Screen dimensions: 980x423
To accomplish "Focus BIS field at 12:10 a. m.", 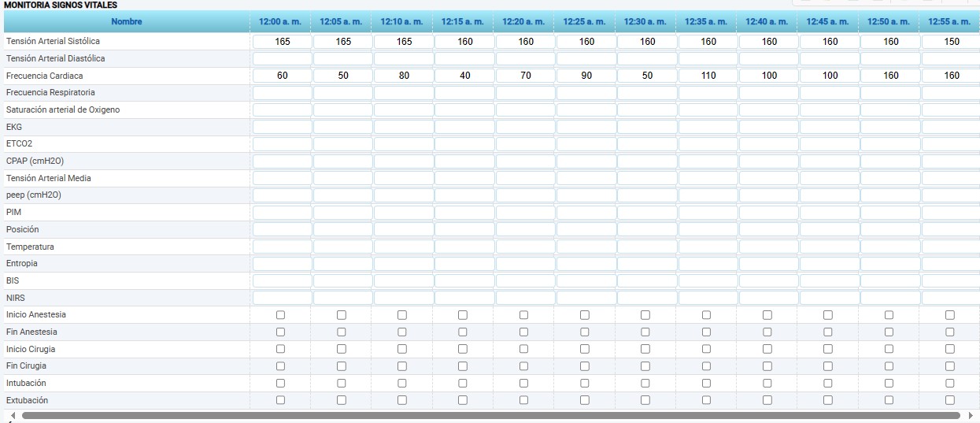I will click(x=404, y=280).
